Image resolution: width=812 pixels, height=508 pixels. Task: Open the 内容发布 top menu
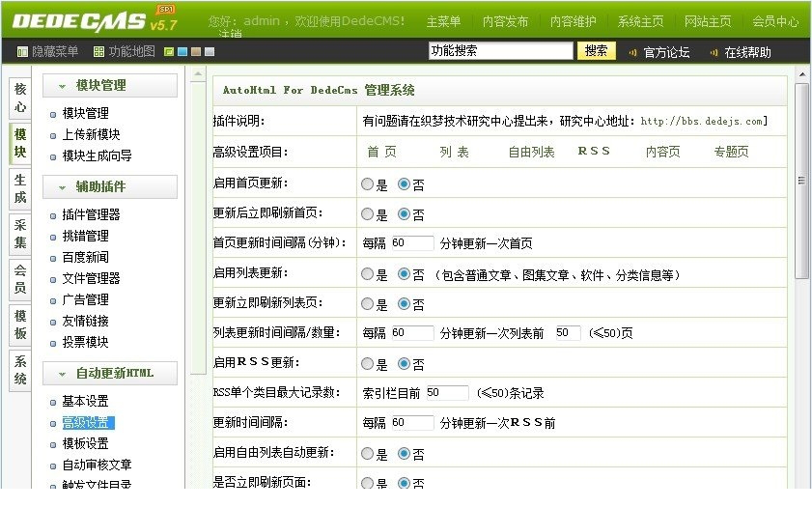coord(505,22)
